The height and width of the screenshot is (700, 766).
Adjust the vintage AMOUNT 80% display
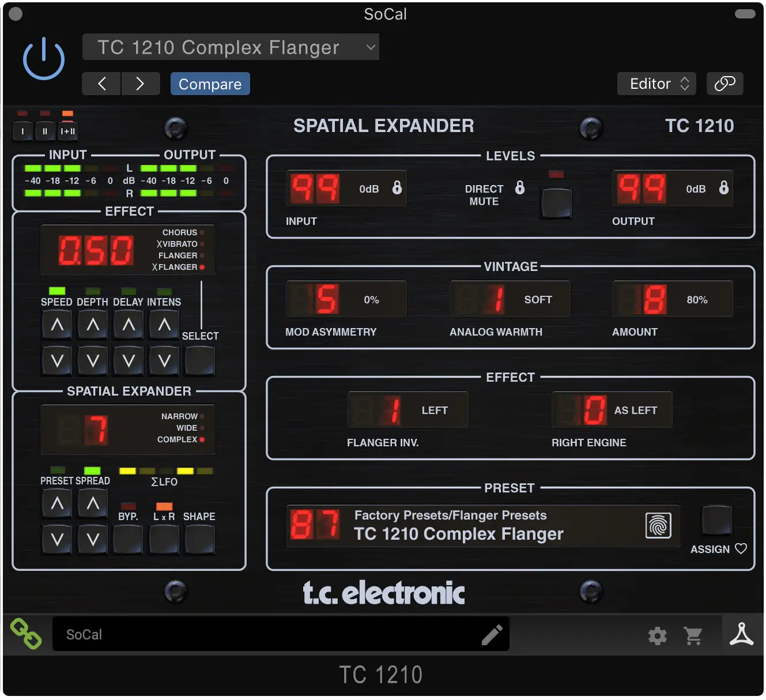(673, 299)
